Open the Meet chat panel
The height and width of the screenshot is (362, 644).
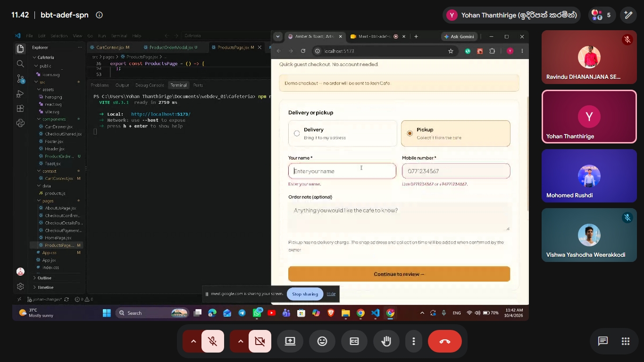(x=602, y=341)
